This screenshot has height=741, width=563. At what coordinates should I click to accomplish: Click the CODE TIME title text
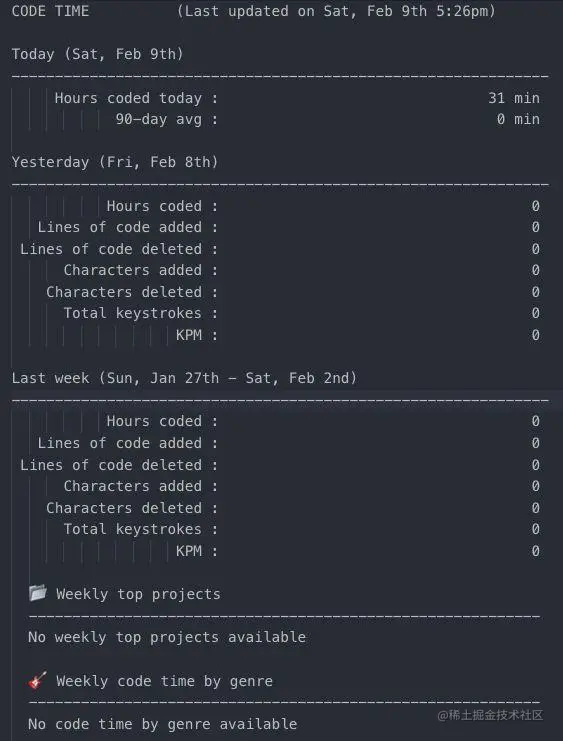point(50,11)
